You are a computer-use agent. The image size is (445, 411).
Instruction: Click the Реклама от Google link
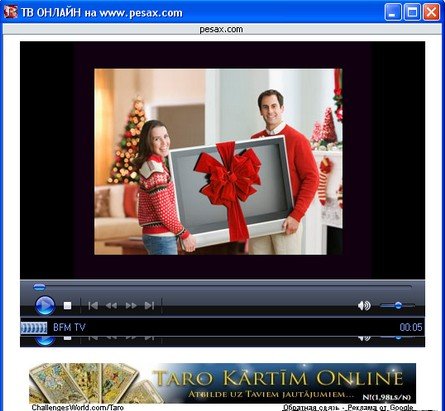(x=380, y=407)
